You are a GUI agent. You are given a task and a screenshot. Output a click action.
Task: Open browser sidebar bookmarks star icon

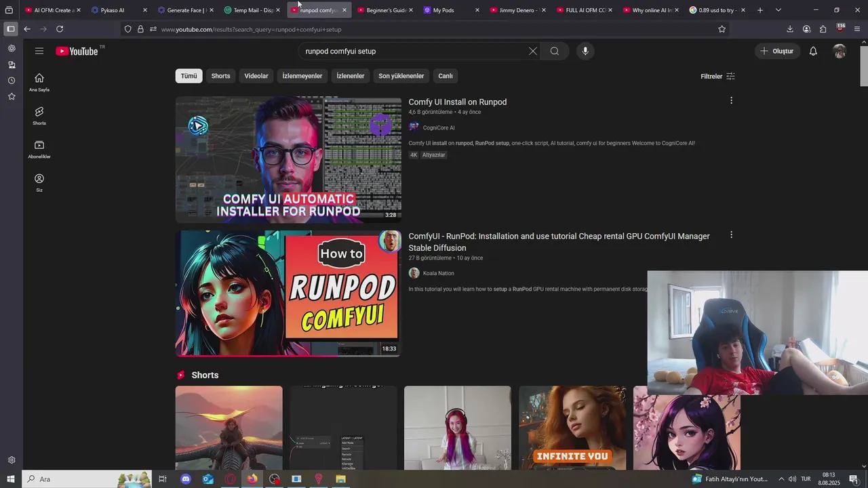coord(12,97)
